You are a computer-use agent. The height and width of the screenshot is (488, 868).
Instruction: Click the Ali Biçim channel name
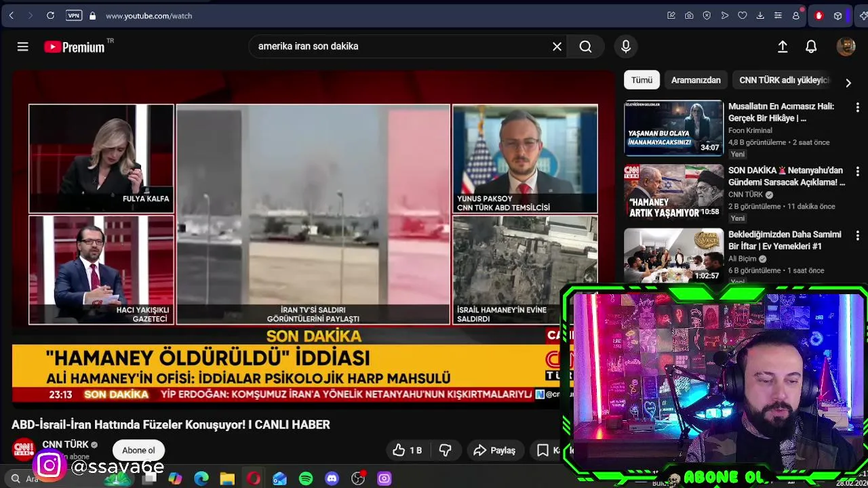pos(743,258)
